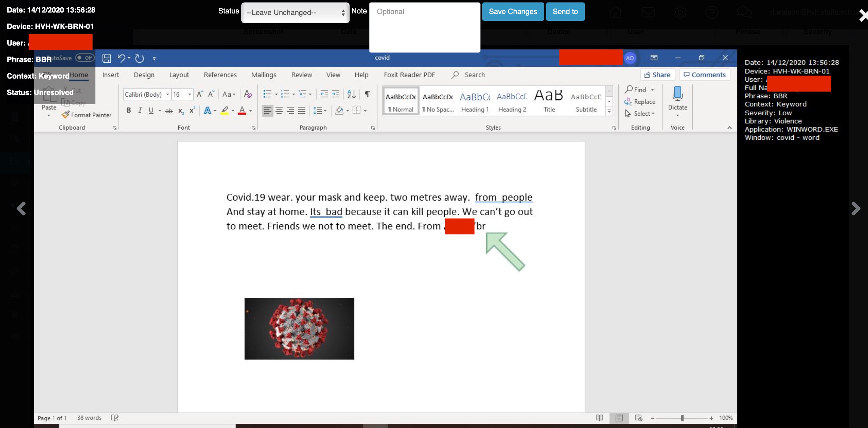
Task: Go to next screenshot with right chevron
Action: click(855, 208)
